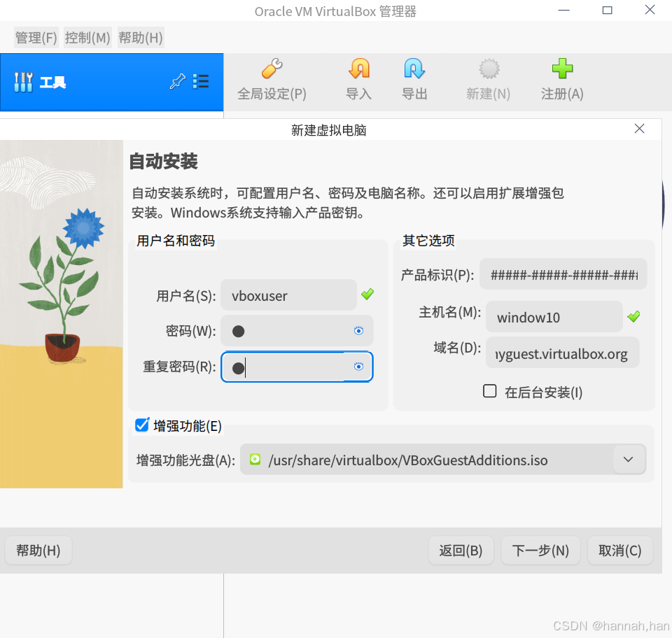Screen dimensions: 672x638
Task: Open Global Settings wrench icon
Action: [x=272, y=69]
